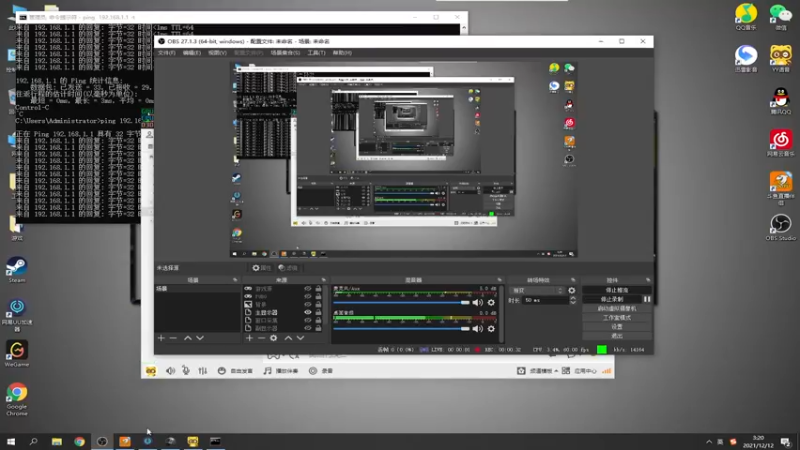
Task: Hide the 主显示器 source with eye icon
Action: [308, 312]
